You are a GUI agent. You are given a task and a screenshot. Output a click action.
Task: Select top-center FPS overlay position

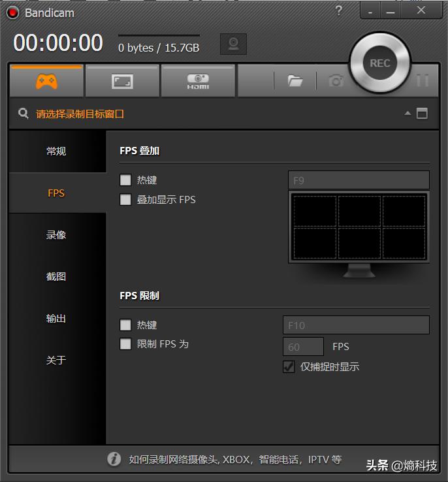coord(359,211)
